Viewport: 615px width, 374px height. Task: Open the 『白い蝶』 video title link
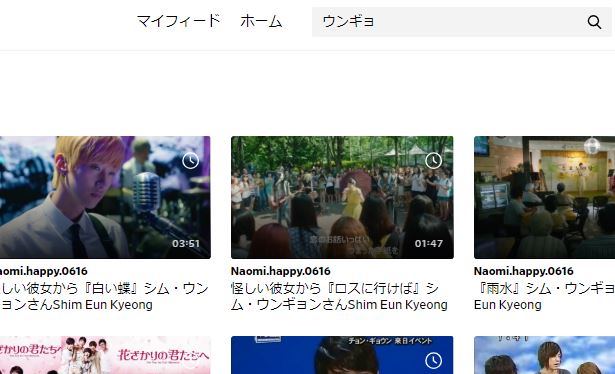pos(104,296)
